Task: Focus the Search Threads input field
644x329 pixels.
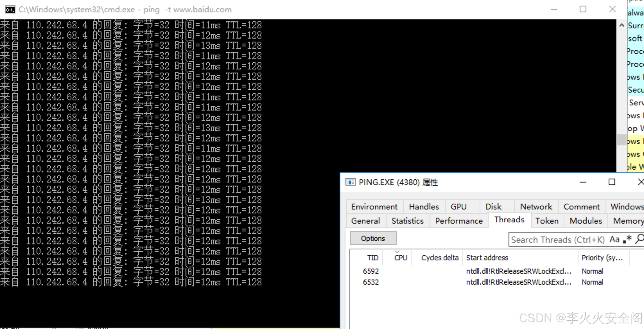Action: (558, 240)
